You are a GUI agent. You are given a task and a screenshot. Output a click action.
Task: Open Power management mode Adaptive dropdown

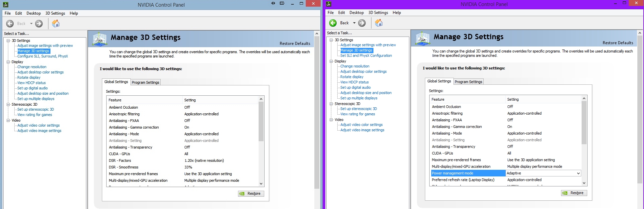578,173
